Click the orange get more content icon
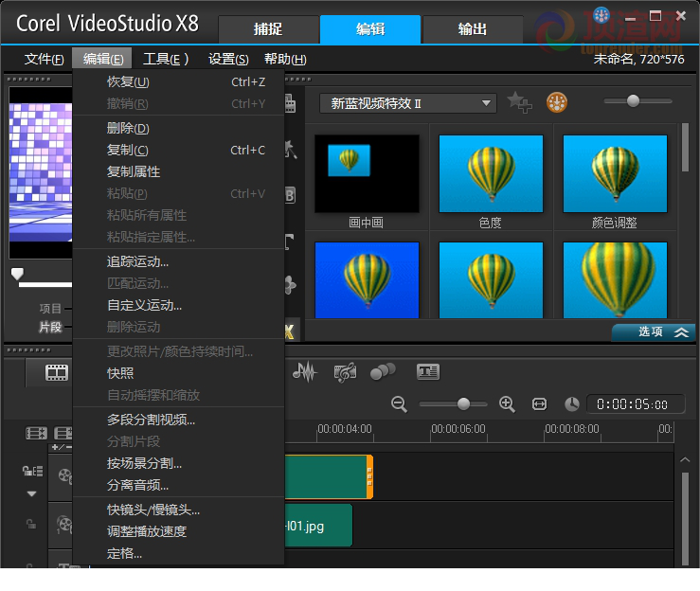The width and height of the screenshot is (700, 591). coord(557,102)
